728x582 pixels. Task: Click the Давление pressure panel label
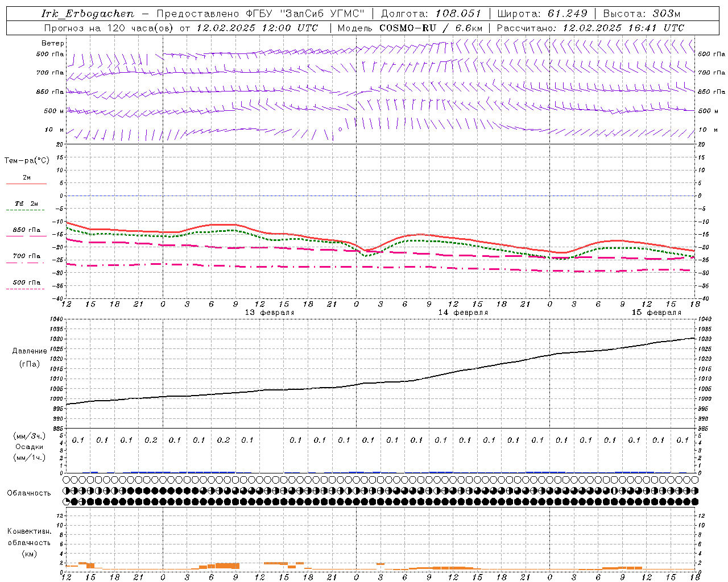click(30, 351)
